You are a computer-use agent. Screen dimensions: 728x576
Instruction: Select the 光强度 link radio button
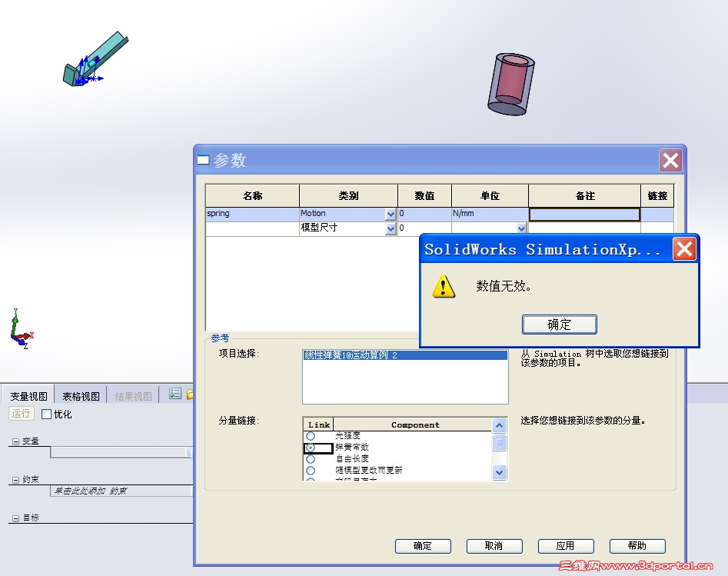click(x=311, y=436)
